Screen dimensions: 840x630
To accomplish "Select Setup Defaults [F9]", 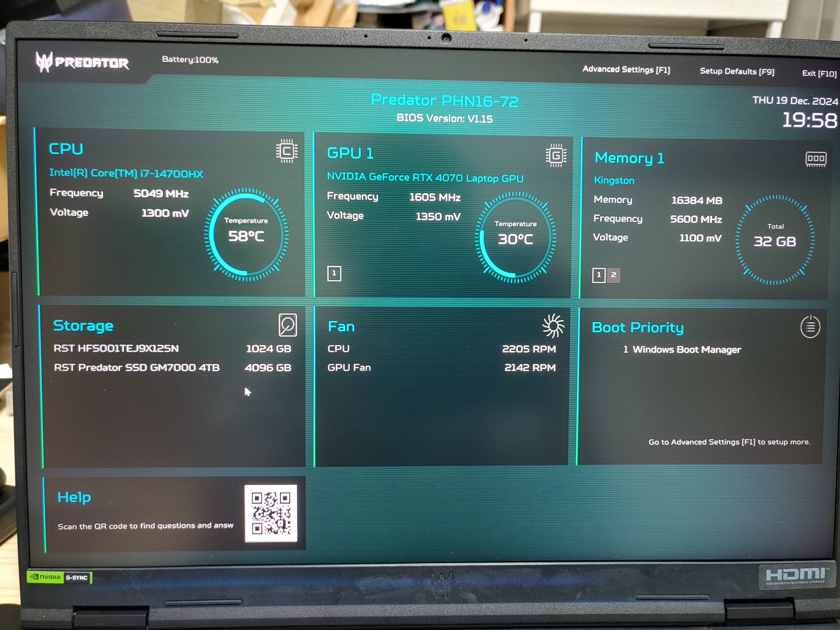I will pos(737,72).
